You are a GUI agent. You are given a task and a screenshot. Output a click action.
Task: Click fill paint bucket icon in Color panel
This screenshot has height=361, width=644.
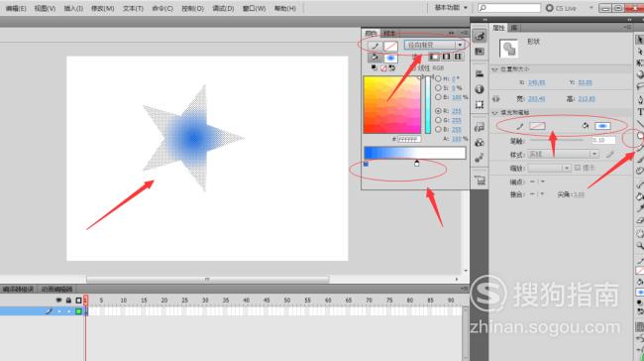pos(375,58)
